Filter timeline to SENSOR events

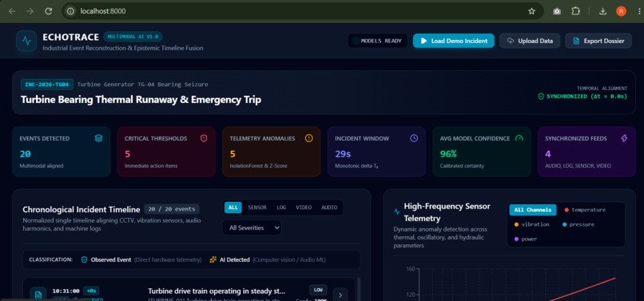coord(257,208)
